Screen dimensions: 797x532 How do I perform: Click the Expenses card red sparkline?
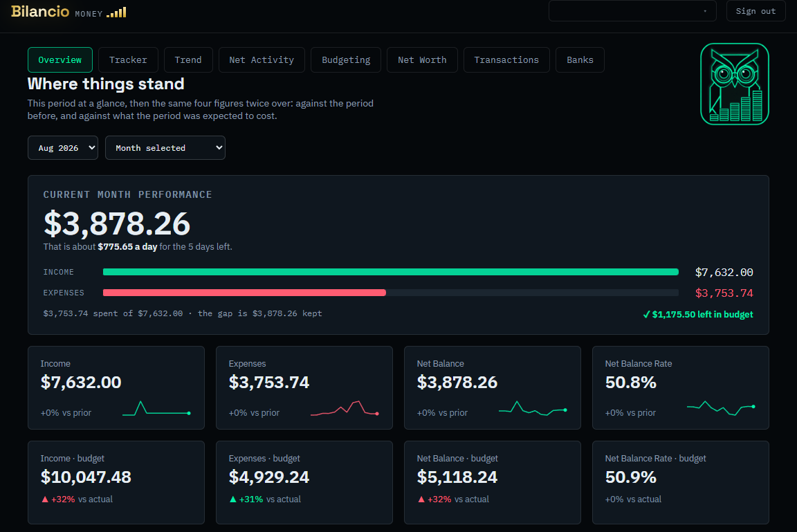[345, 409]
